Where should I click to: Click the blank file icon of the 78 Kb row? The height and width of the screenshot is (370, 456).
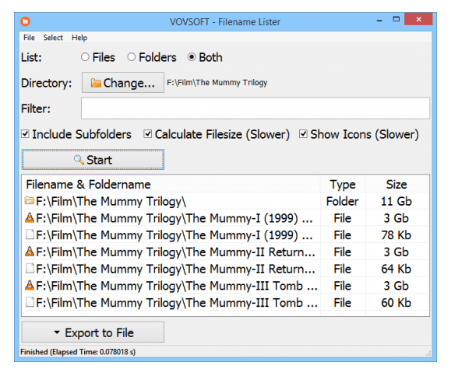30,235
